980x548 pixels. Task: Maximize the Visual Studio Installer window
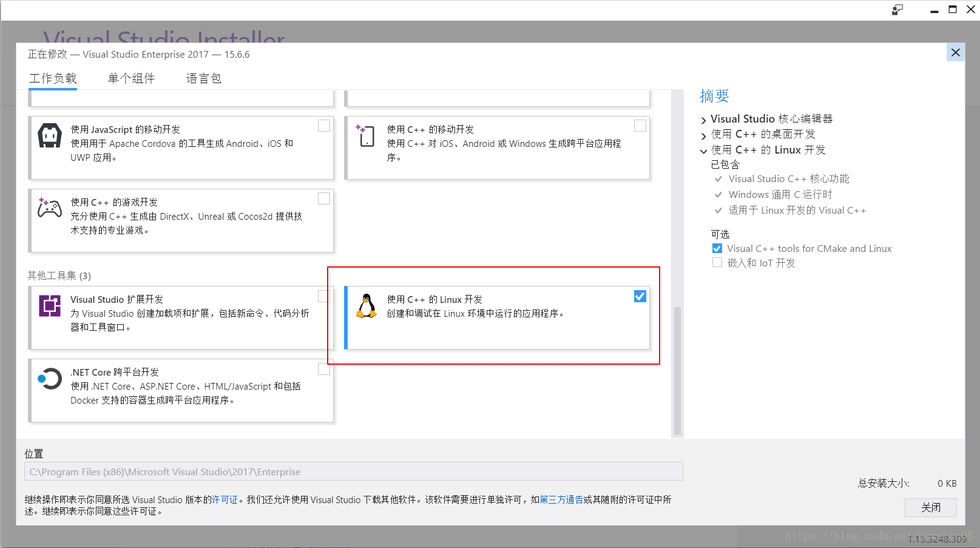coord(953,10)
